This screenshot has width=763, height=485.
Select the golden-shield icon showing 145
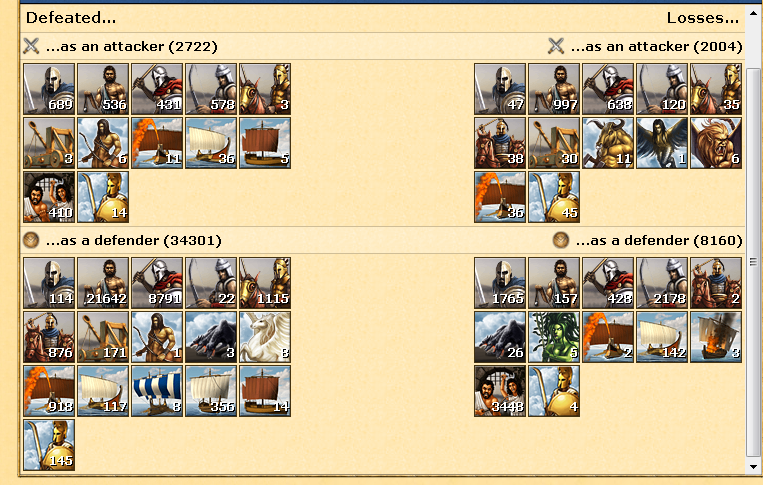coord(49,445)
